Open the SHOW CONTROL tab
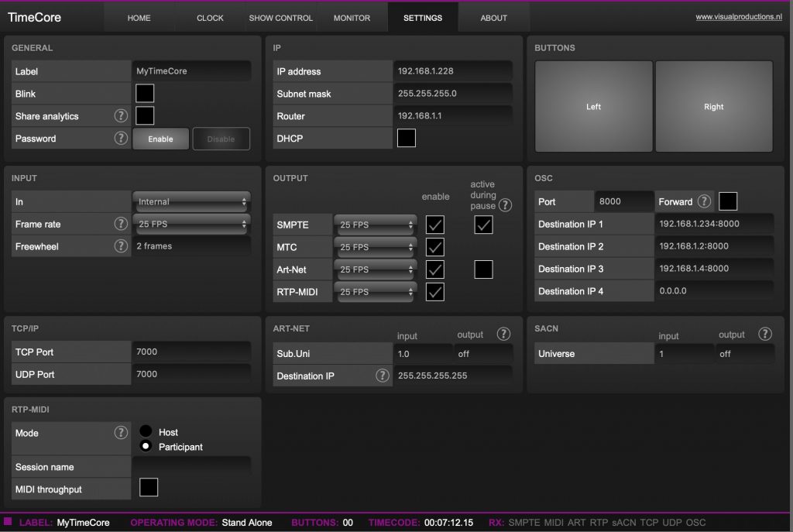 [x=280, y=18]
